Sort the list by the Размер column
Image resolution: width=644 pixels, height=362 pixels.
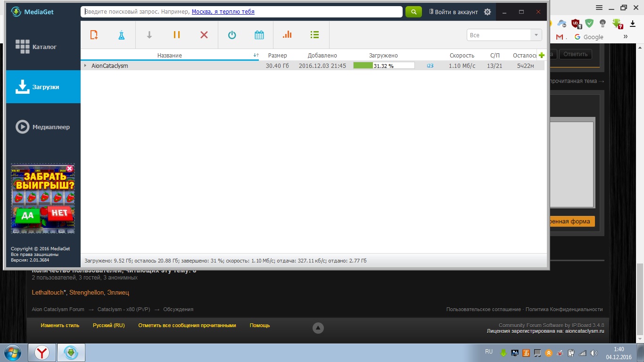click(x=277, y=55)
